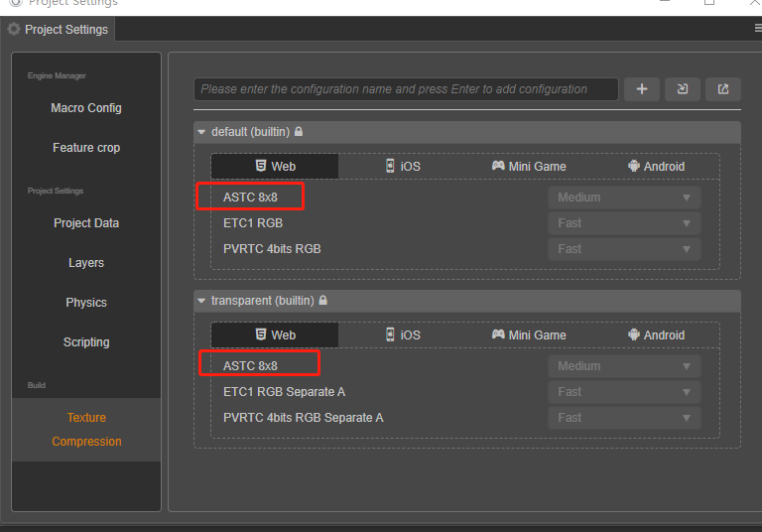Click the Project Settings panel tab
The height and width of the screenshot is (532, 762).
[x=58, y=29]
